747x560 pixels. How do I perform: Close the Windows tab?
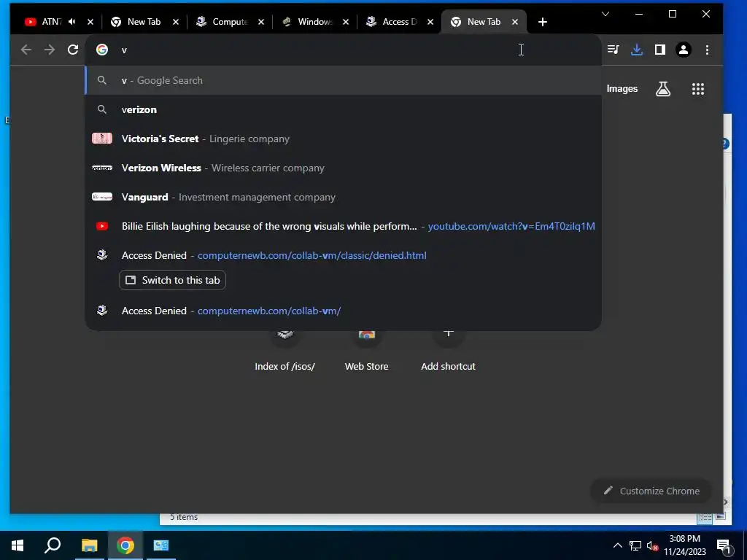click(346, 22)
